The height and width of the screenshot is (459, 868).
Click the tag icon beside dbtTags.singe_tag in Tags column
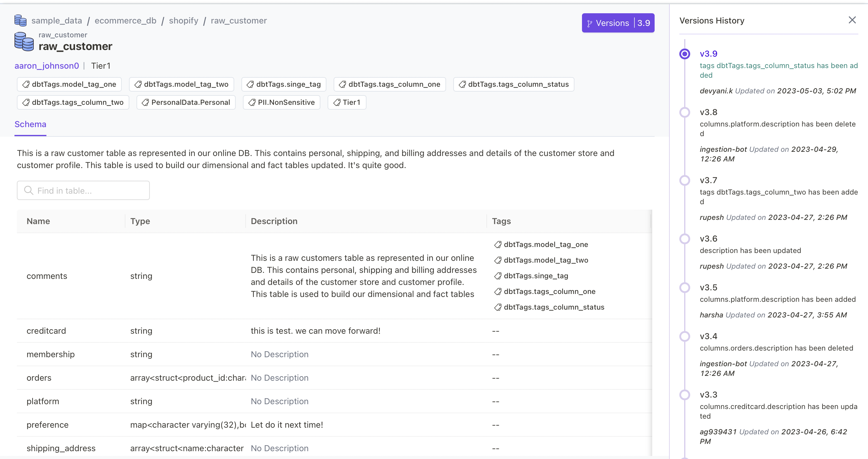point(498,276)
